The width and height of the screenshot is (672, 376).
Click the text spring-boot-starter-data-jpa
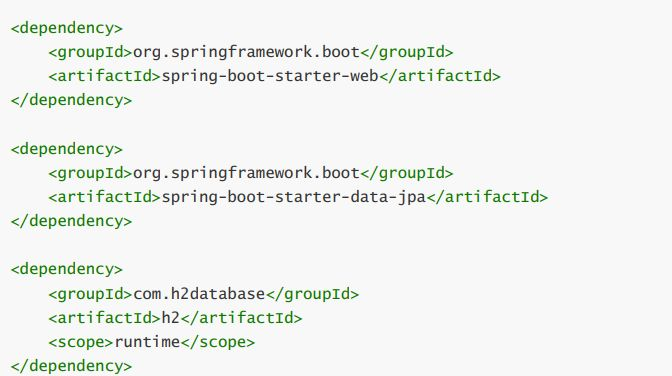pyautogui.click(x=294, y=197)
